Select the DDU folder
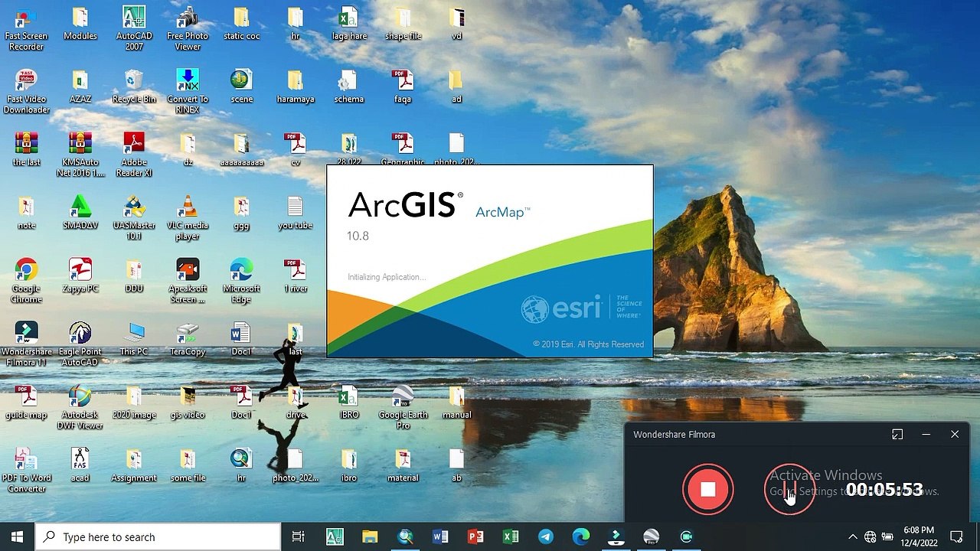 point(134,275)
